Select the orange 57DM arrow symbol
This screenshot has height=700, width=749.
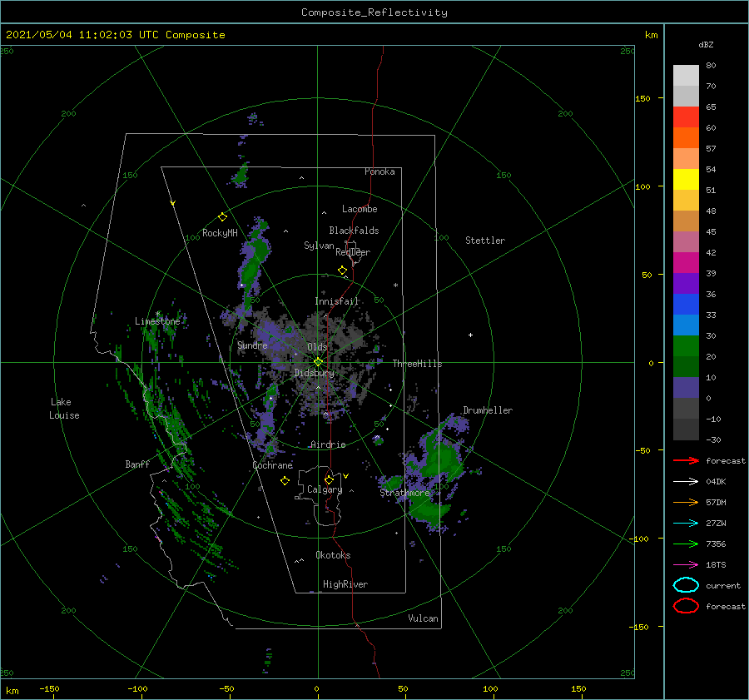pos(686,502)
